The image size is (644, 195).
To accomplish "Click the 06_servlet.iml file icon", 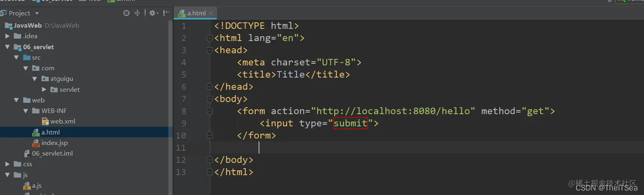I will 27,153.
